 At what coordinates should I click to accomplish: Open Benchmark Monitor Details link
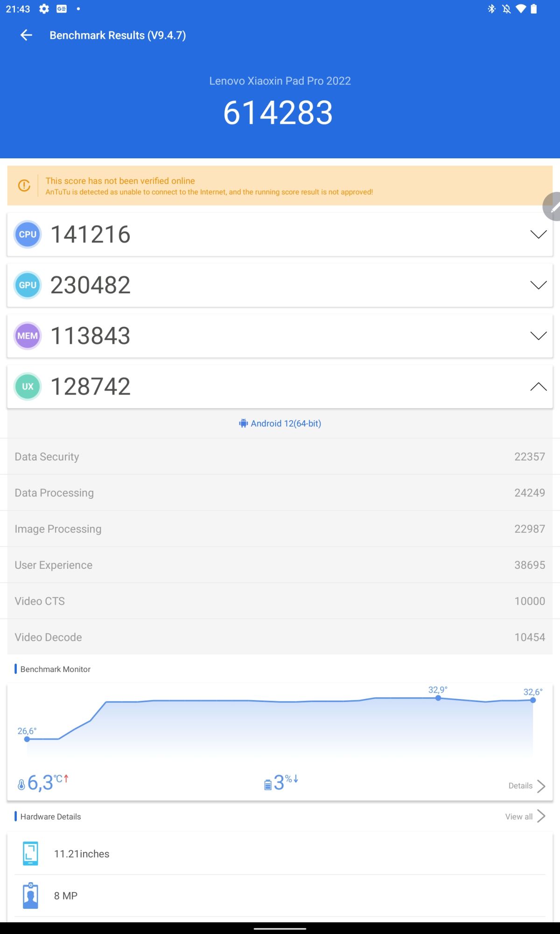point(520,786)
